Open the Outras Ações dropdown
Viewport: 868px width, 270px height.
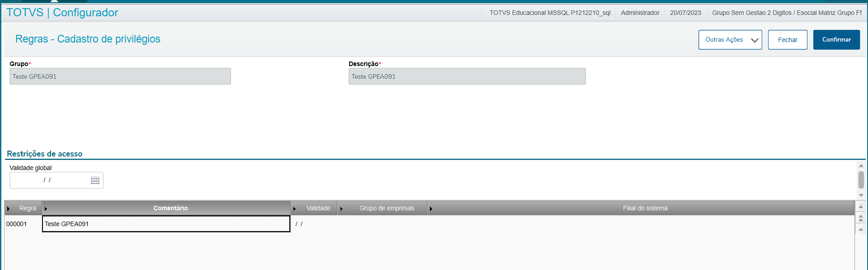point(730,40)
